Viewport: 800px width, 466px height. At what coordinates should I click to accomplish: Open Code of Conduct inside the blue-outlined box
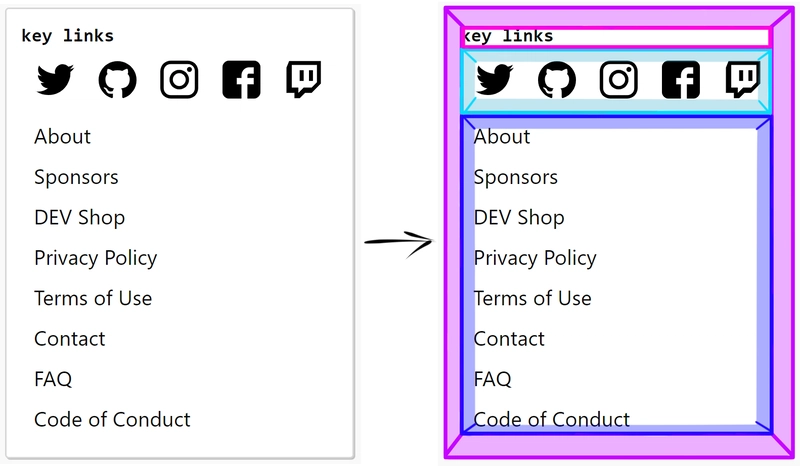tap(551, 420)
